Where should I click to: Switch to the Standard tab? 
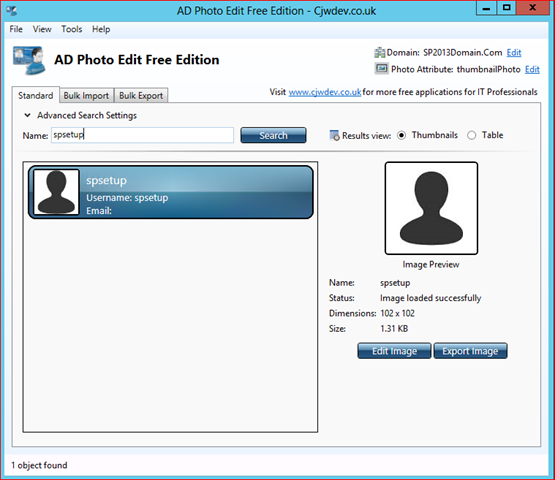[35, 95]
